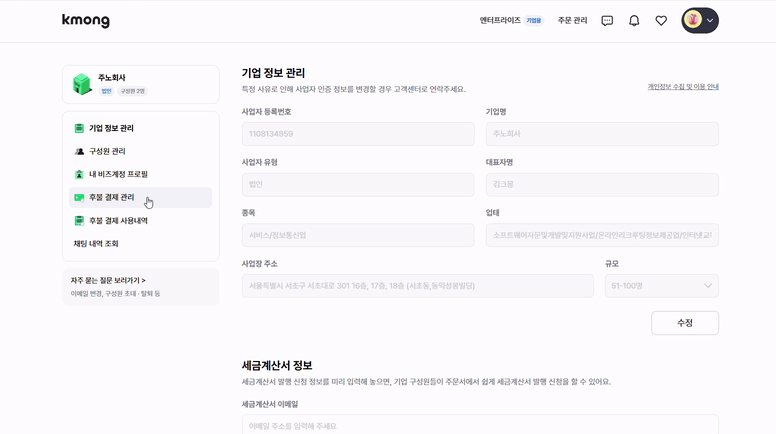Click the 사업자 등록번호 field

[x=358, y=134]
